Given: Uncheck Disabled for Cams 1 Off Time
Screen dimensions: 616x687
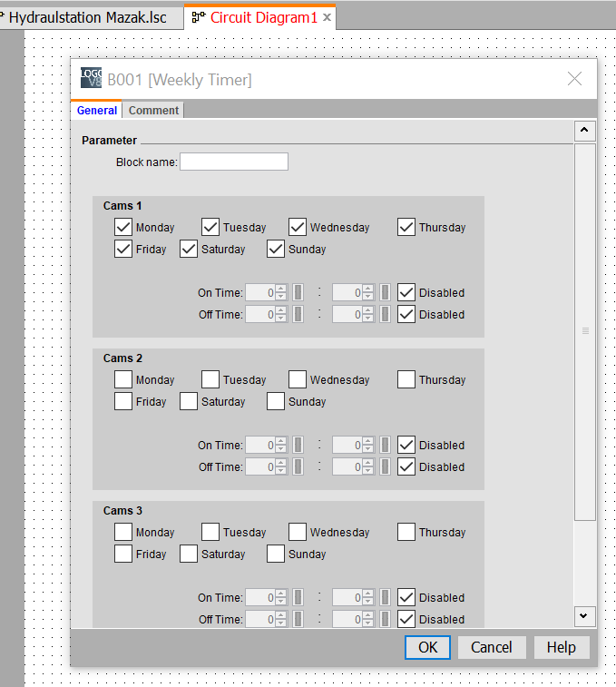Looking at the screenshot, I should click(406, 315).
